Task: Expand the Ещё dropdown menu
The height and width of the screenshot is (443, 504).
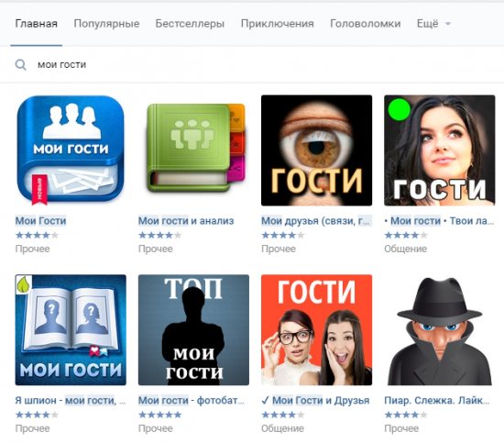Action: tap(433, 24)
